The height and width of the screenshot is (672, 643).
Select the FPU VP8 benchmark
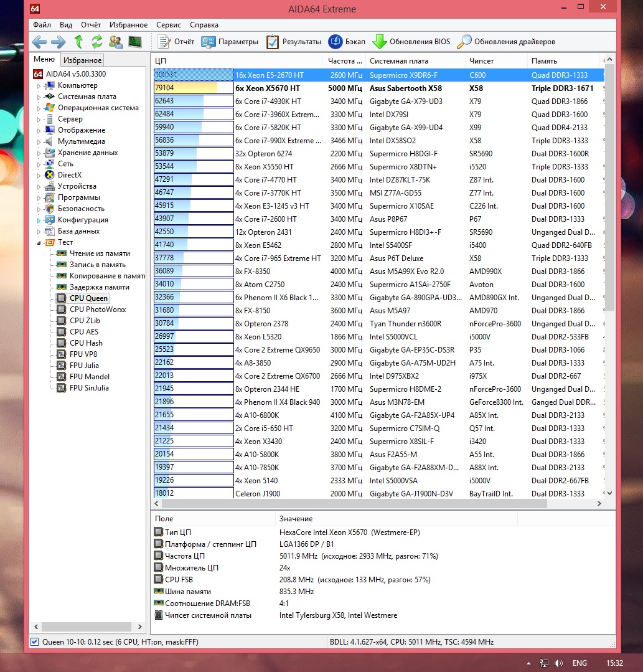click(x=83, y=354)
